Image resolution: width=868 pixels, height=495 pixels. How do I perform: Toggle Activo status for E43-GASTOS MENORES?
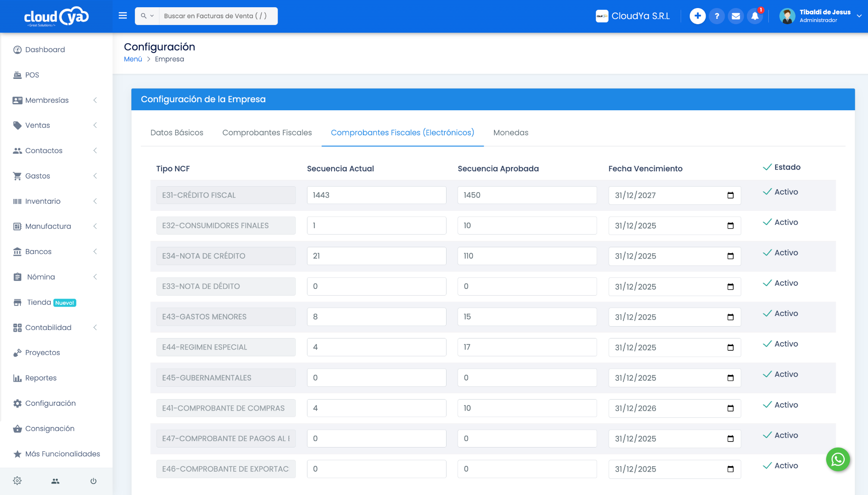(780, 313)
